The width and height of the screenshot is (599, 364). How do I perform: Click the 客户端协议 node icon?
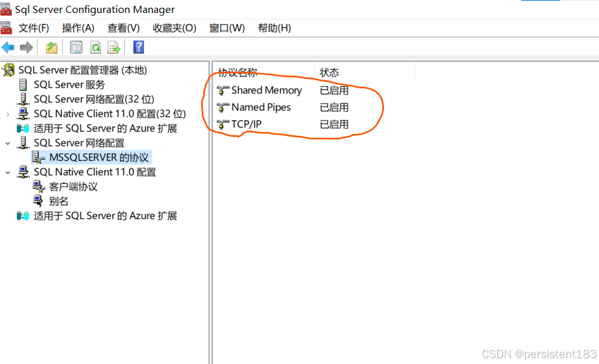click(x=39, y=187)
